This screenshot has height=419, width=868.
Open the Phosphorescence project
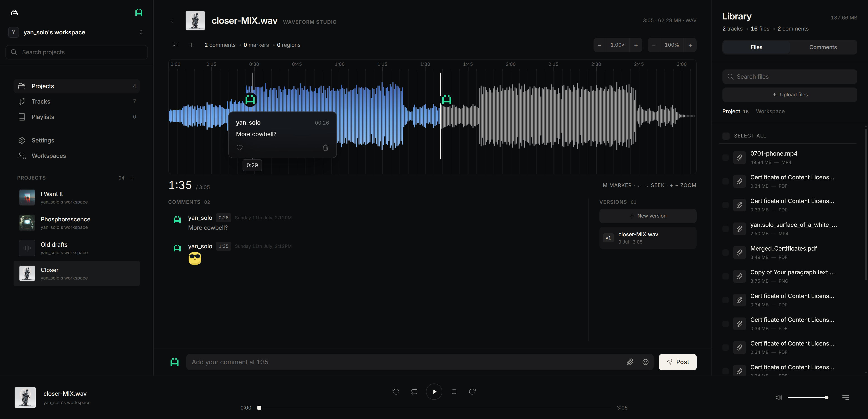point(76,223)
